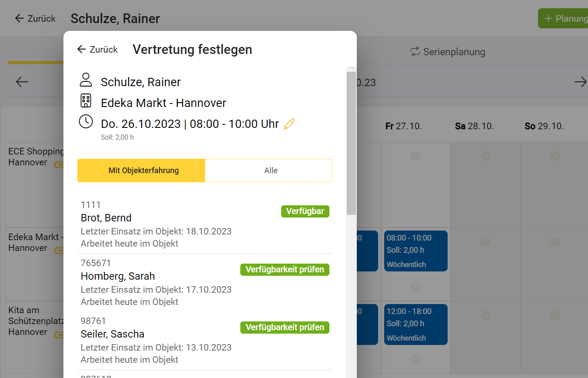
Task: Add shift on Saturday in Edeka Markt row
Action: (485, 241)
